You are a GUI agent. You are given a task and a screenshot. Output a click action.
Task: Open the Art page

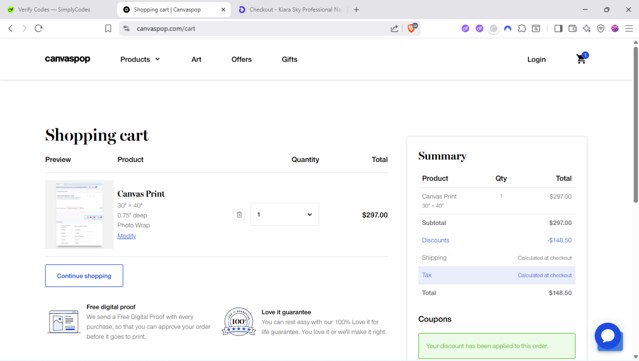(196, 59)
